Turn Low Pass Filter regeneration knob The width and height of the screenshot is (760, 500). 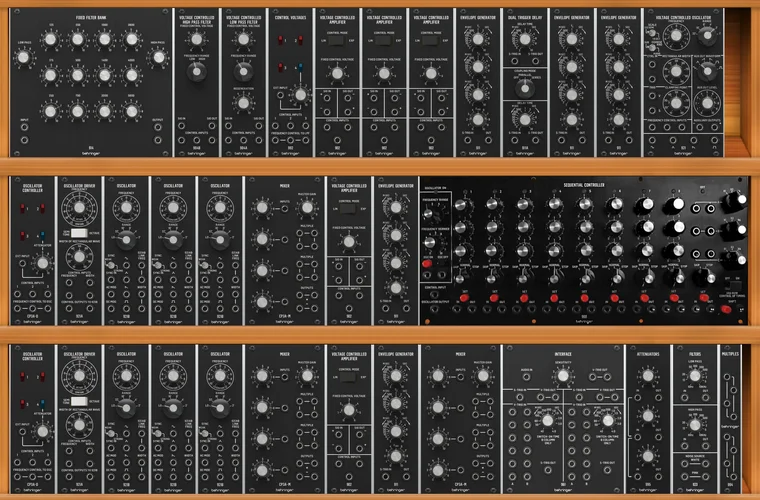tap(243, 103)
